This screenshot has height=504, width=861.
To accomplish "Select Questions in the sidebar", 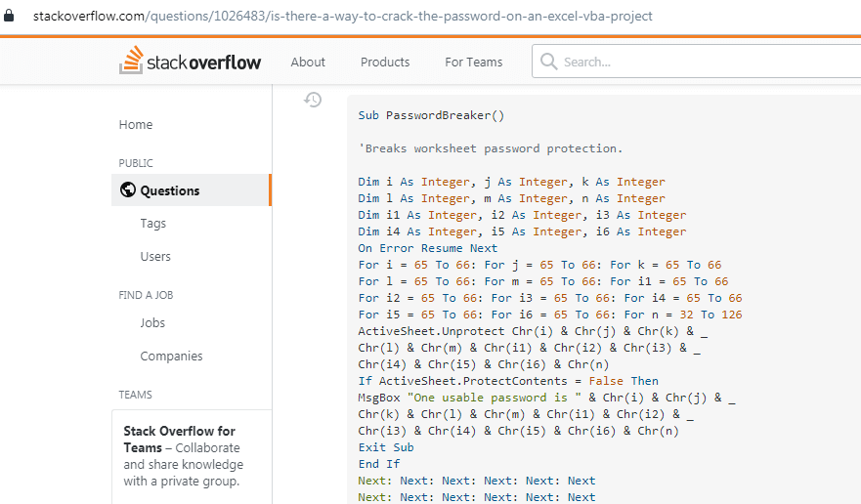I will click(x=192, y=189).
